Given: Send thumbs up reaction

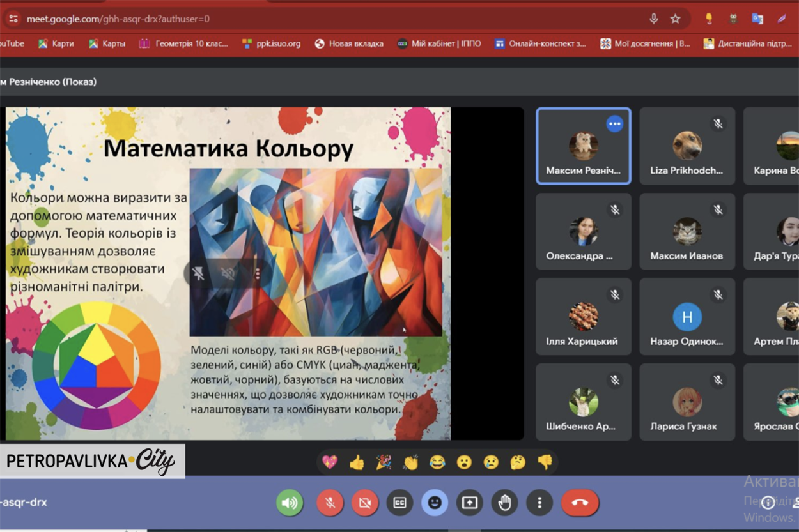Looking at the screenshot, I should (x=357, y=462).
